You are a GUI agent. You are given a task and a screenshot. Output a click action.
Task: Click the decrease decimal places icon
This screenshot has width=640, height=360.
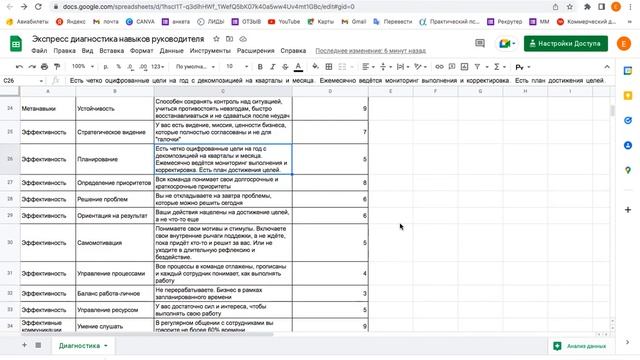(x=130, y=67)
